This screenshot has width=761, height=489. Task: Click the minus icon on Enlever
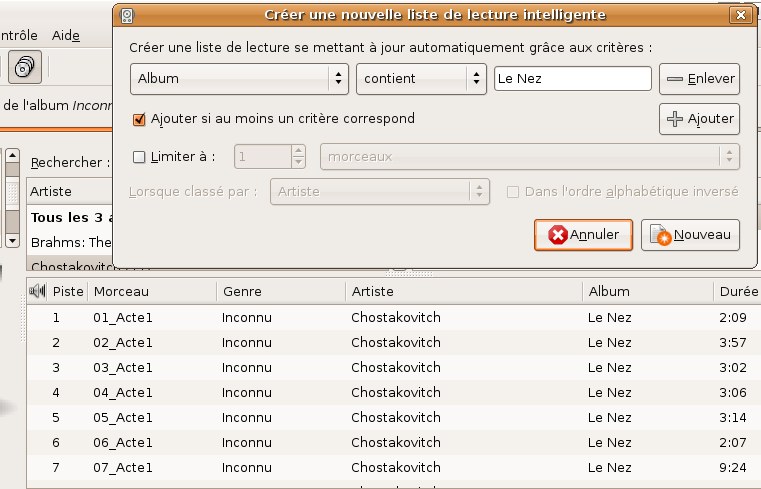pos(675,79)
